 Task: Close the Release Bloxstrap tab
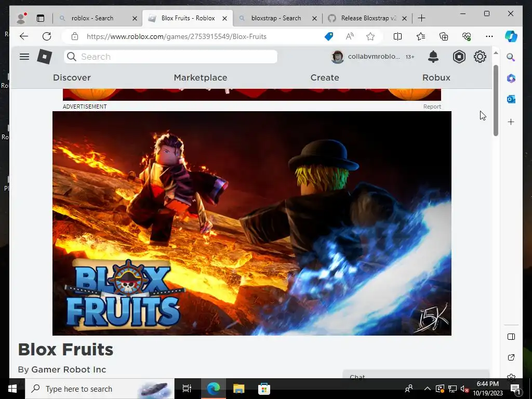(x=404, y=18)
